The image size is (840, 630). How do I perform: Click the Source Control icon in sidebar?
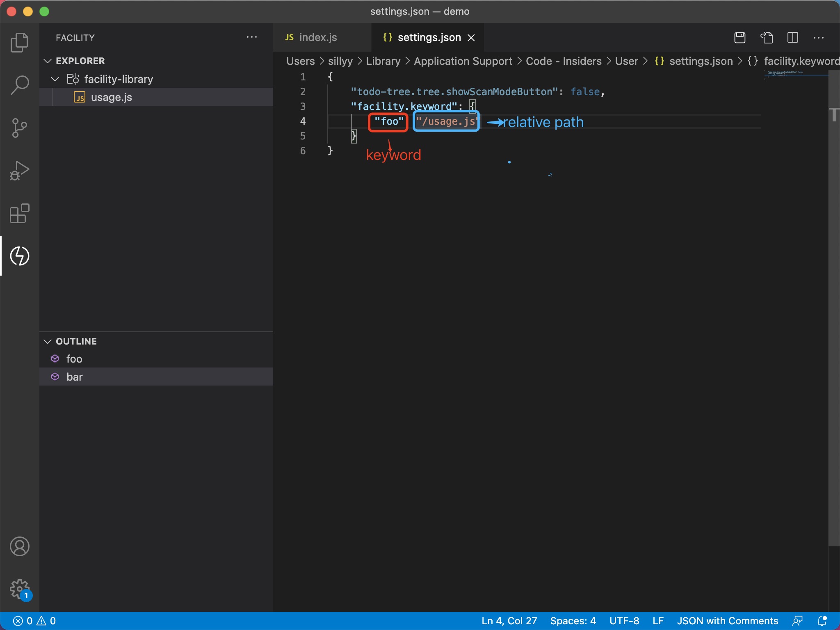(19, 127)
